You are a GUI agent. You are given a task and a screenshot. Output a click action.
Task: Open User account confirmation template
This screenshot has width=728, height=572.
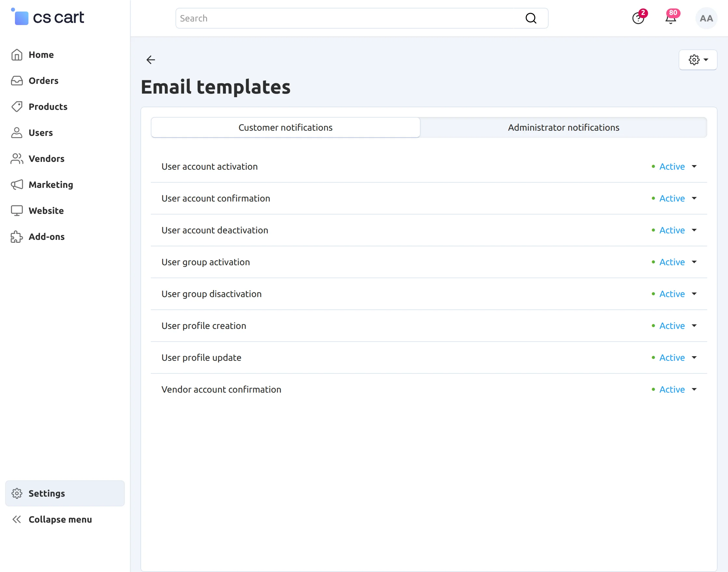216,198
